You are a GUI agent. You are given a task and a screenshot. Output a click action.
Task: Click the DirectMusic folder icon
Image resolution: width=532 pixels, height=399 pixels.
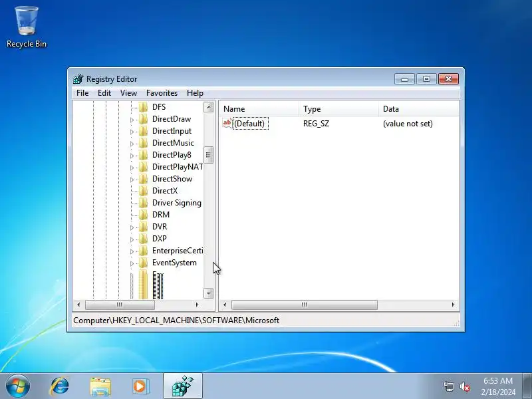(144, 143)
